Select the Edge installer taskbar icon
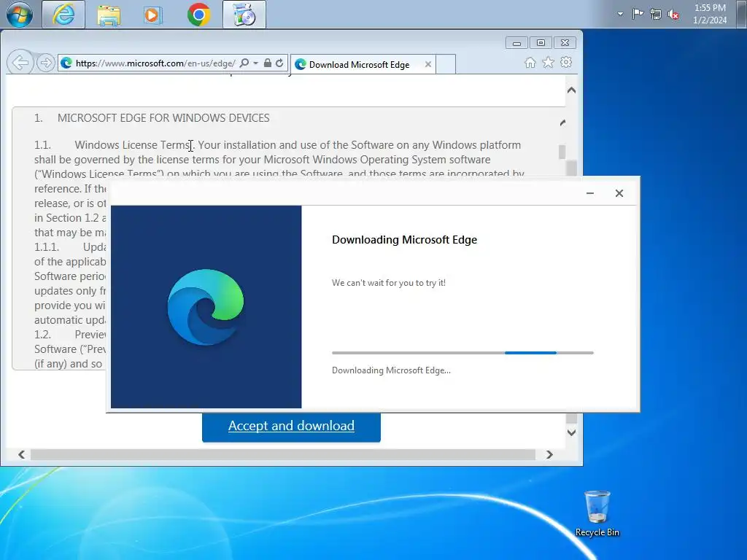The height and width of the screenshot is (560, 747). [x=244, y=15]
